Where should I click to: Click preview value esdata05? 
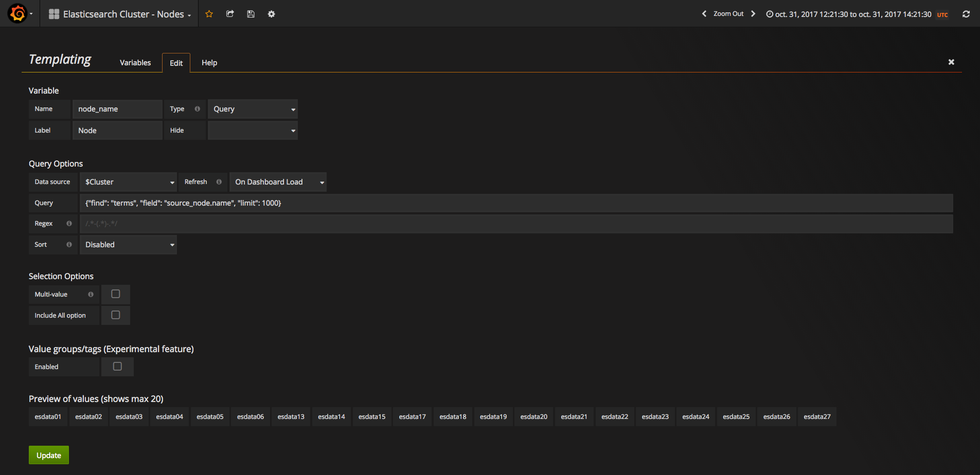(210, 417)
